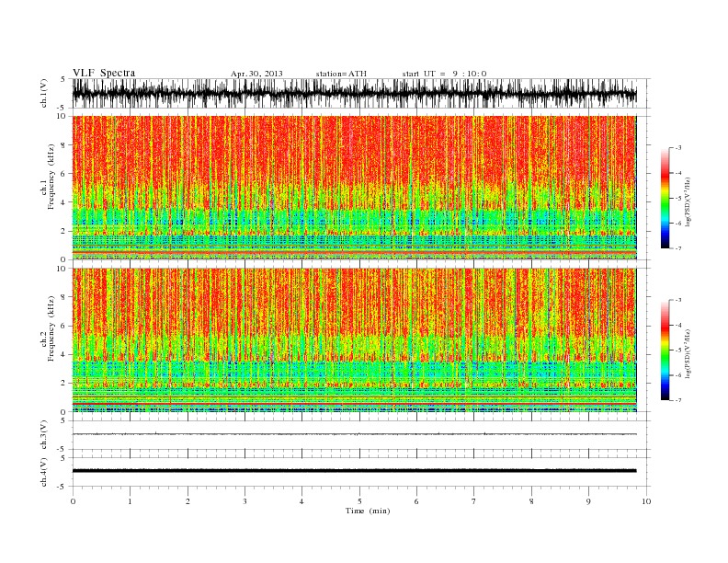The image size is (728, 563).
Task: Click the ch.4 thick voltage trace
Action: [354, 471]
